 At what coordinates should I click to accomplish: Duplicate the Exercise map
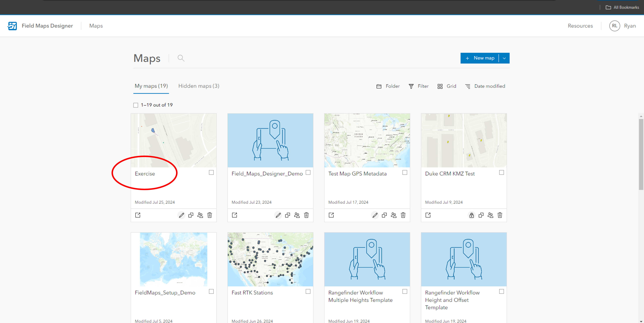(191, 215)
